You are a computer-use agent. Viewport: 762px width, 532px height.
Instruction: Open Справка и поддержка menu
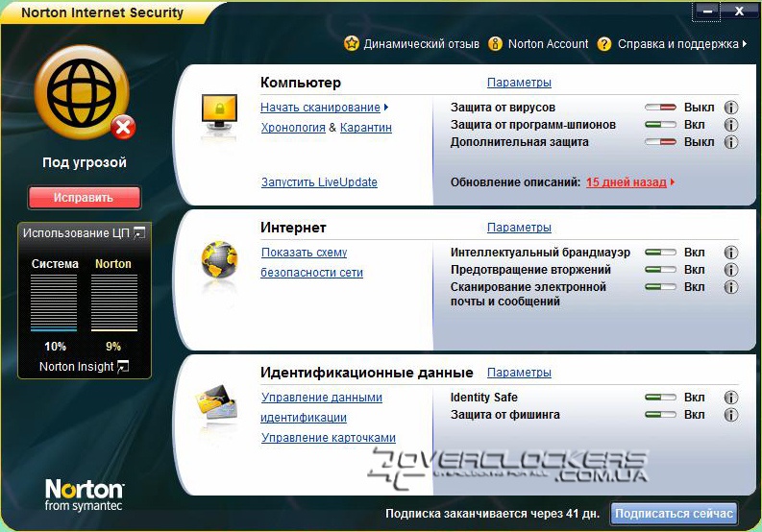pos(678,44)
